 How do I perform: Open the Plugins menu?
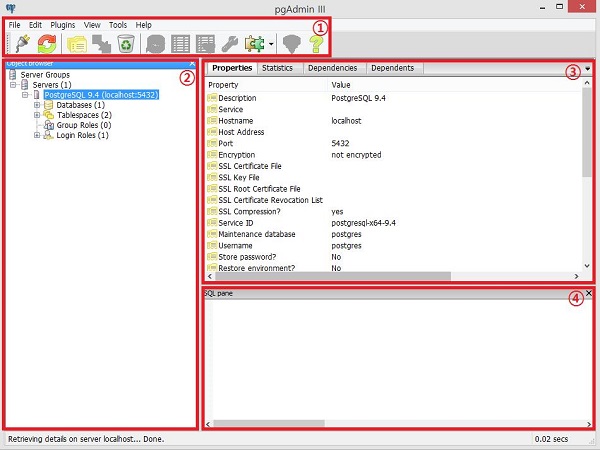pos(63,25)
